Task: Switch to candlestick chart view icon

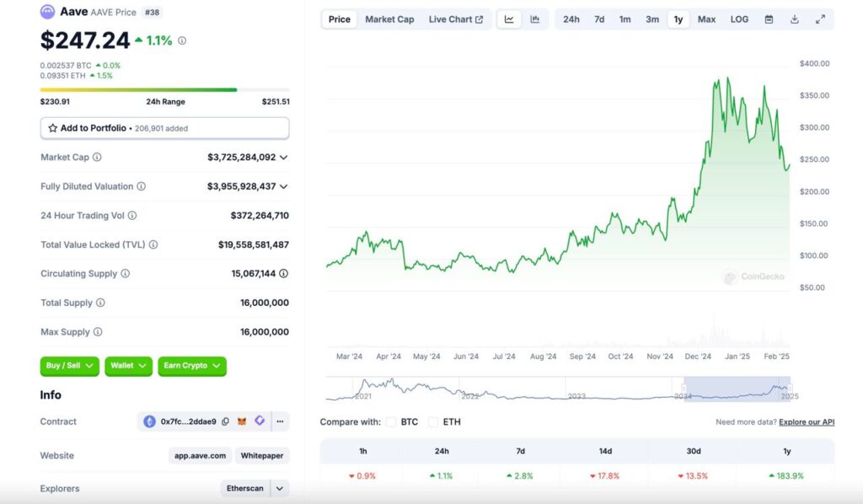Action: pyautogui.click(x=535, y=19)
